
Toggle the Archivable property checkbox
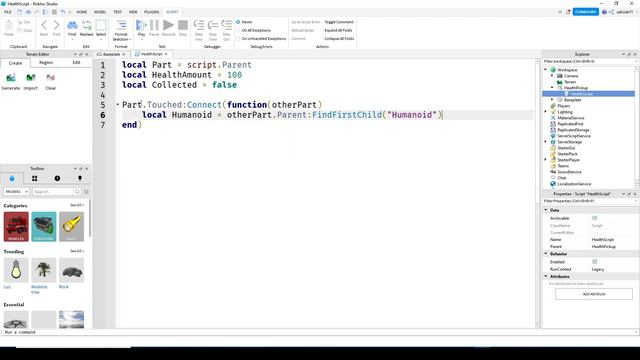(594, 218)
